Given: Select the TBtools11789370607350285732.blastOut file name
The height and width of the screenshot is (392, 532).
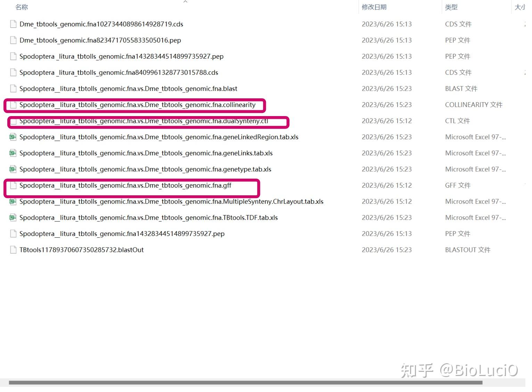Looking at the screenshot, I should point(82,250).
